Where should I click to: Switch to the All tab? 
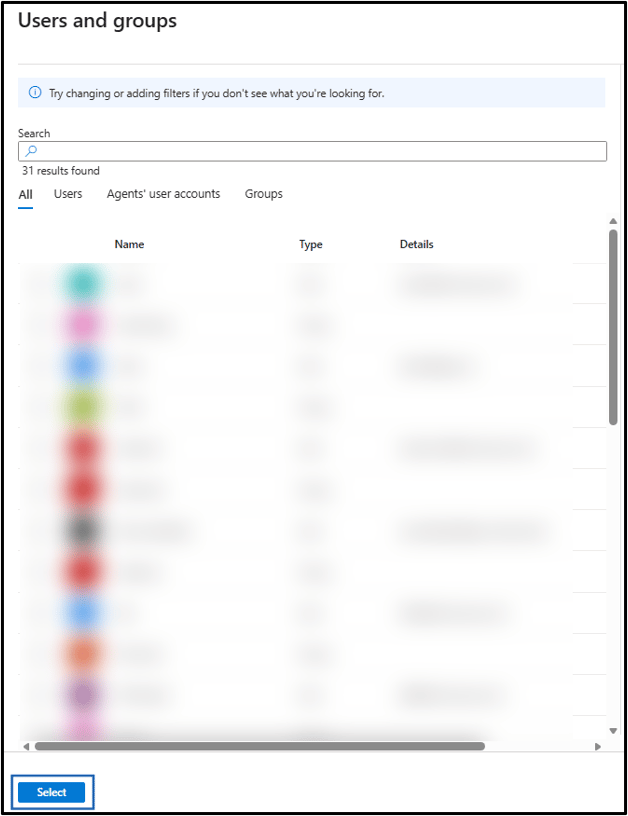coord(25,195)
